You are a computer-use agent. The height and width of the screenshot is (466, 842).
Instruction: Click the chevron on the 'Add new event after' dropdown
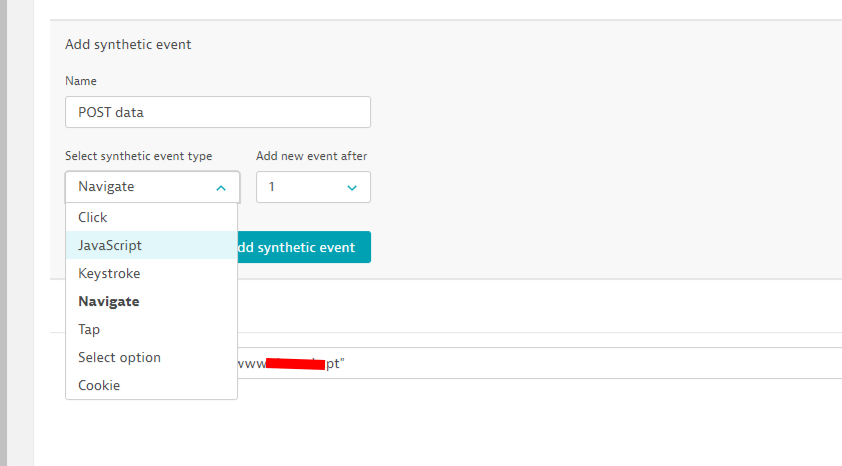pos(352,187)
